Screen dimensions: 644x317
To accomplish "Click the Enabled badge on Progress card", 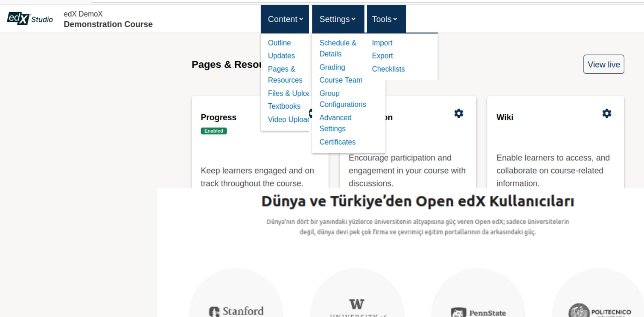I will [214, 131].
